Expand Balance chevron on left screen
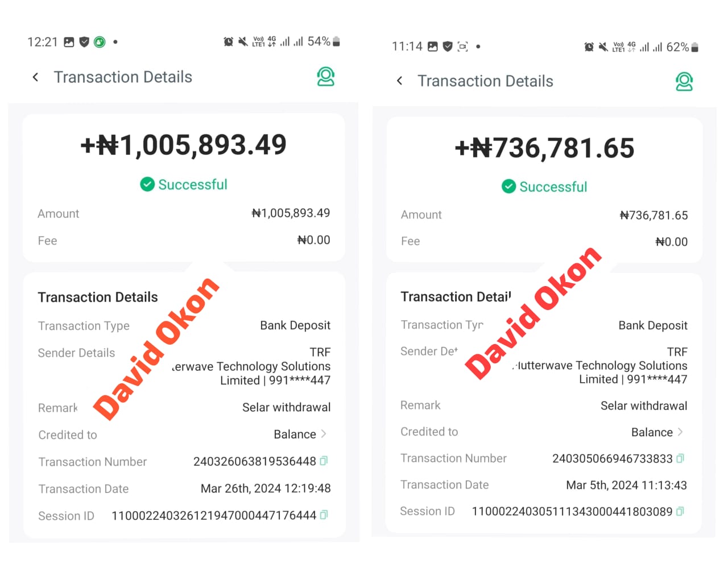Image resolution: width=728 pixels, height=571 pixels. point(324,434)
